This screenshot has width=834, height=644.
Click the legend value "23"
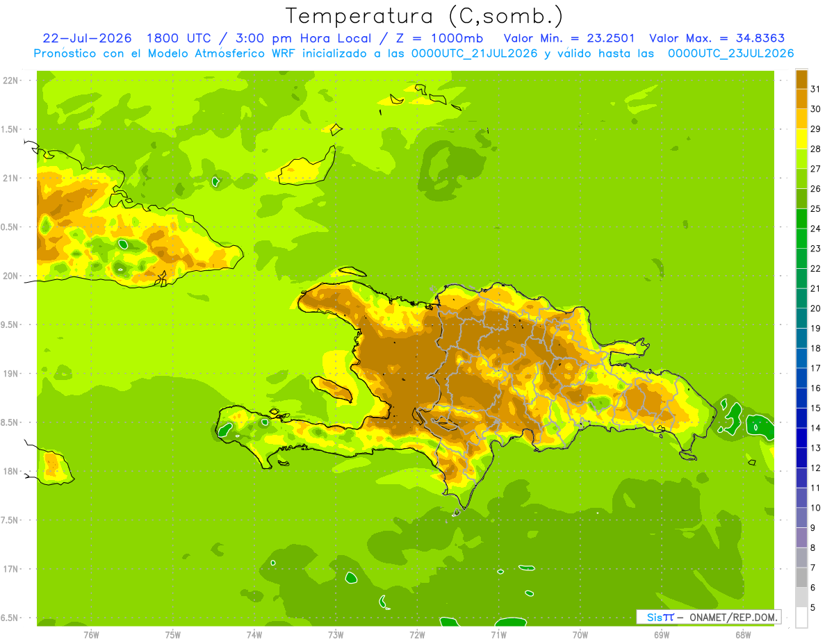(816, 249)
